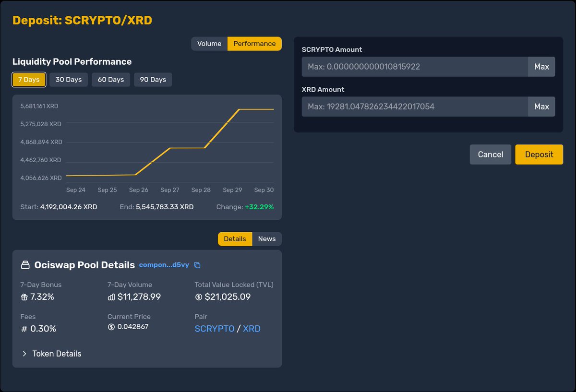Screen dimensions: 576x392
Task: Open the compon...d5vy component link
Action: [x=164, y=265]
